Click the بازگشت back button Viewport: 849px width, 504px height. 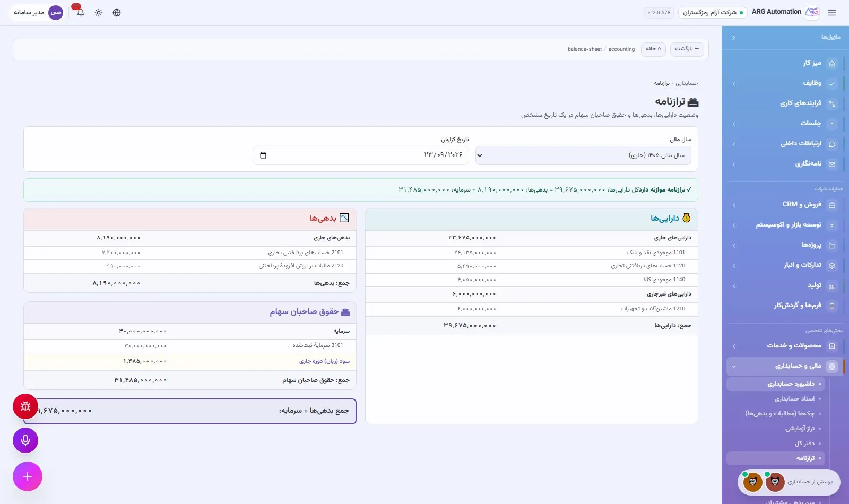[x=687, y=49]
